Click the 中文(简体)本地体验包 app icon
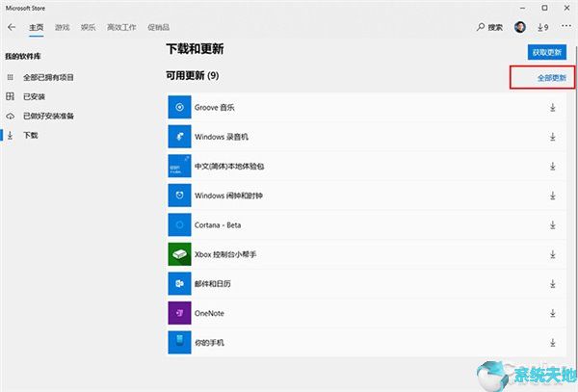Screen dimensions: 578x392 click(x=179, y=167)
